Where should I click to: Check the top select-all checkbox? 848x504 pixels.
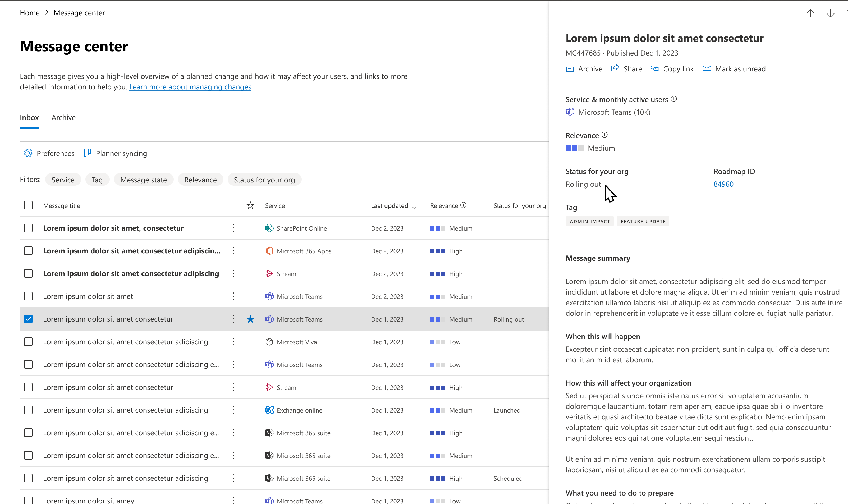coord(28,205)
